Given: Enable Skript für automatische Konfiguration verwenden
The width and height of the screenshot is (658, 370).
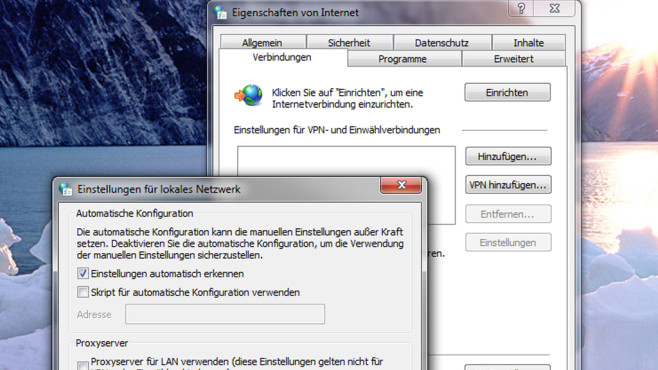Looking at the screenshot, I should click(83, 292).
